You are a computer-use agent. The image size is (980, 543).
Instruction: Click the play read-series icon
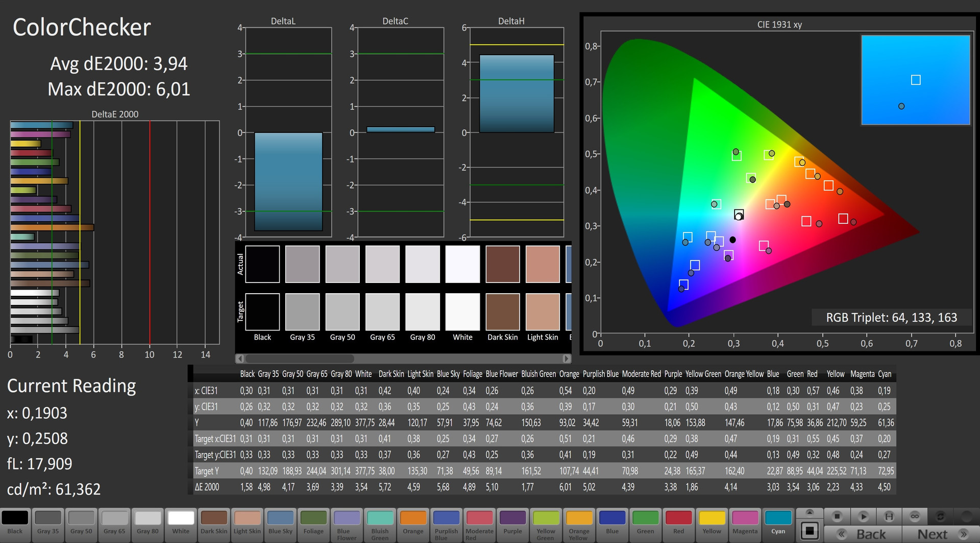[x=863, y=516]
